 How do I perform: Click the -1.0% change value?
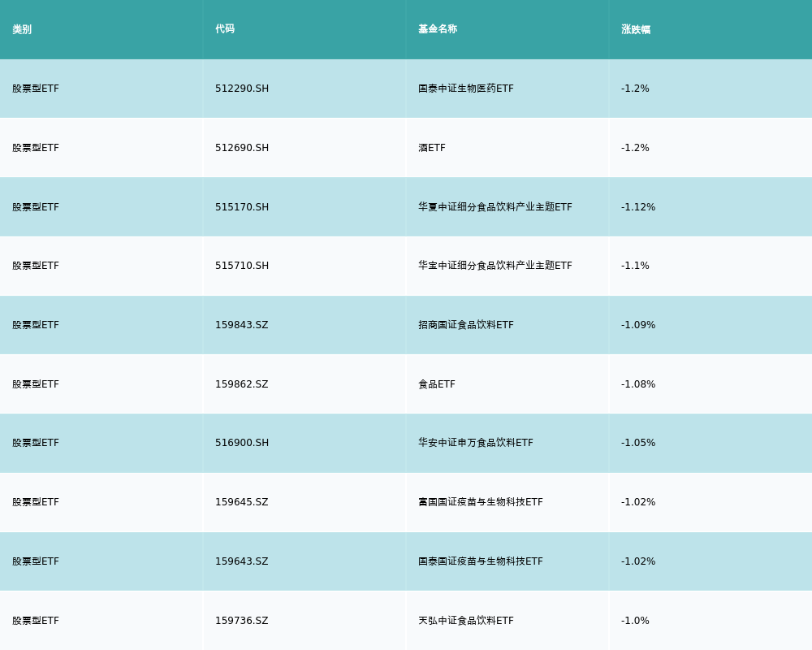635,621
